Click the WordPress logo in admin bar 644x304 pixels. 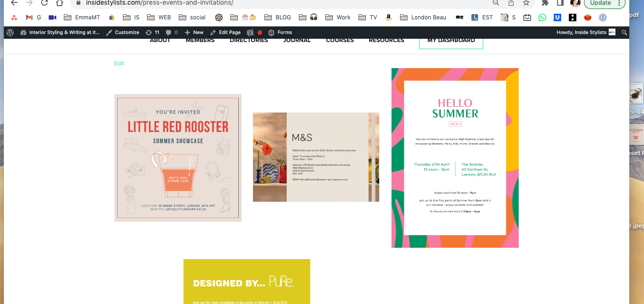(x=10, y=33)
